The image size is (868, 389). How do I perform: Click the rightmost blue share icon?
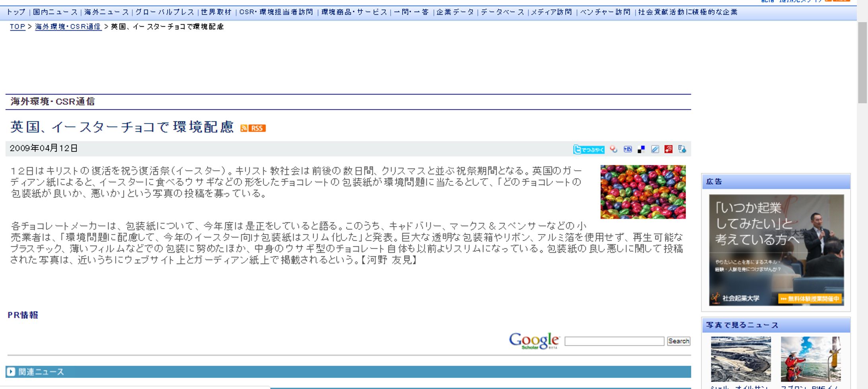coord(682,149)
